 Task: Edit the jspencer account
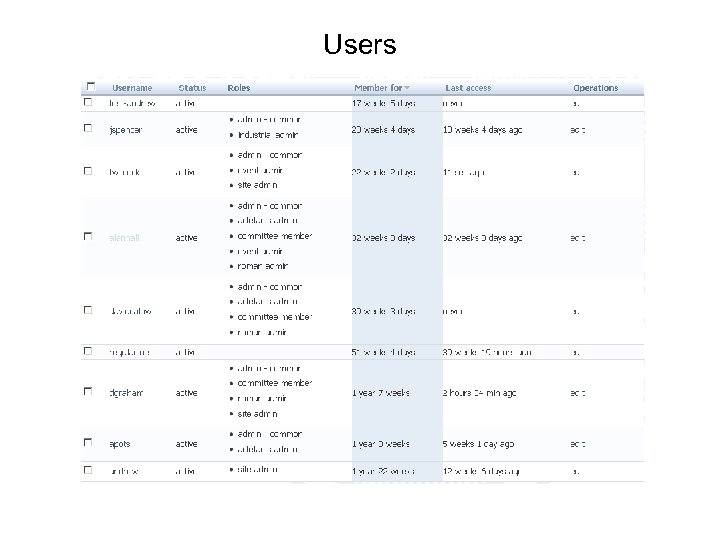pos(577,128)
